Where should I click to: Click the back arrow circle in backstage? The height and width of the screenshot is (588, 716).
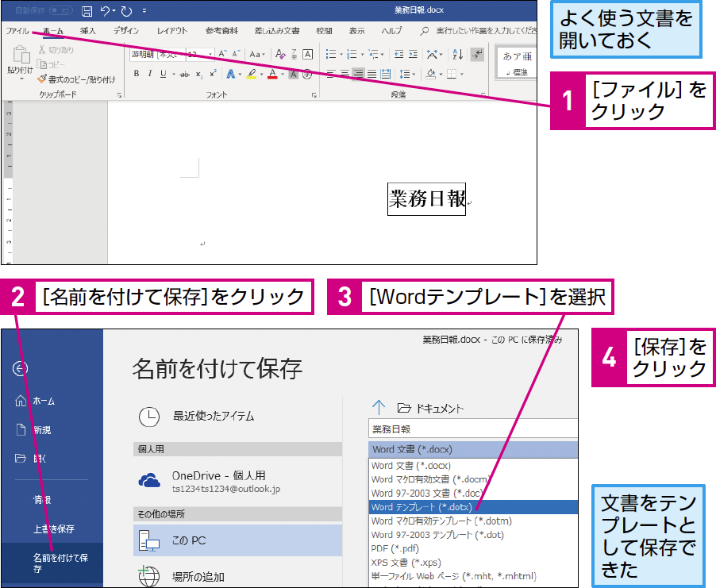[20, 368]
